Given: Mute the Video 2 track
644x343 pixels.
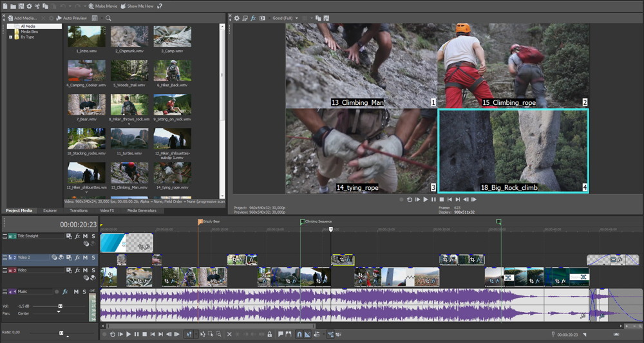Looking at the screenshot, I should (85, 257).
